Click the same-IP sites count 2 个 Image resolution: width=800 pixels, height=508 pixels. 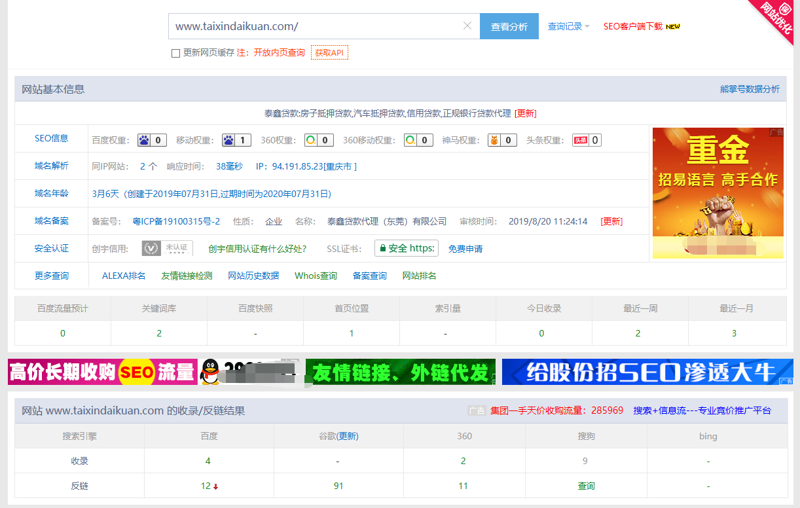148,166
